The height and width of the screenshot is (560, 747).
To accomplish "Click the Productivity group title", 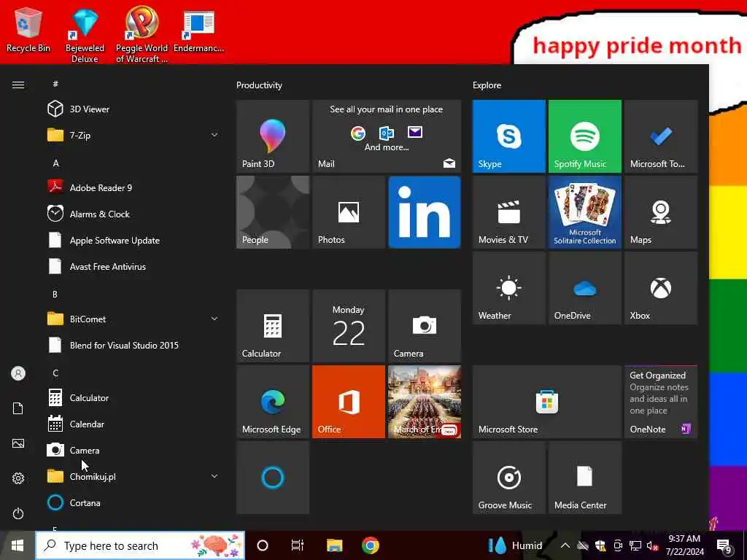I will (259, 85).
